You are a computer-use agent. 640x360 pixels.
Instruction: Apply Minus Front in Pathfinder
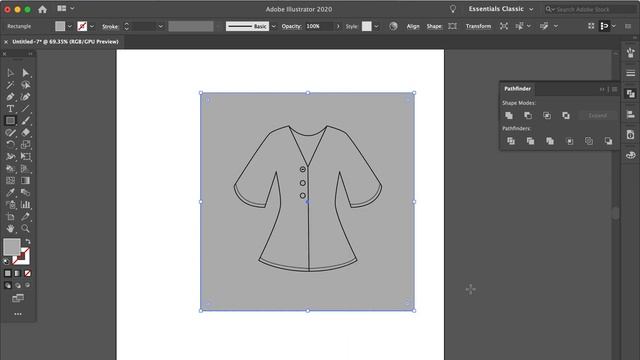pos(528,116)
